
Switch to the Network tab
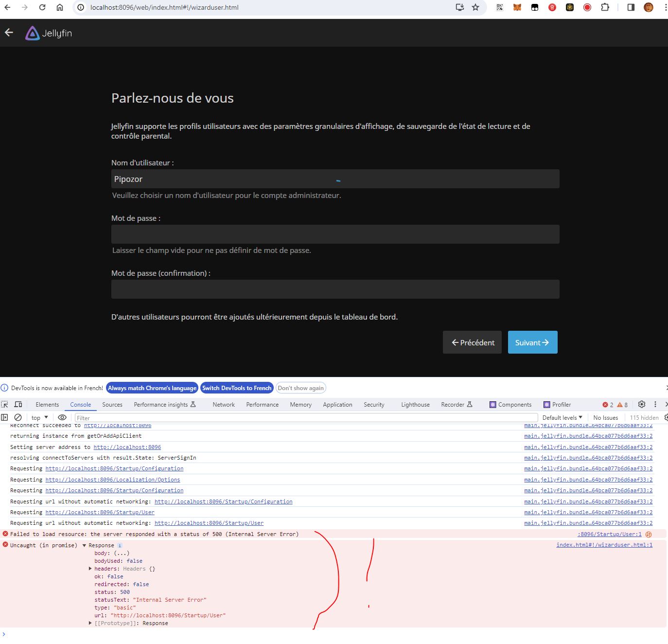pos(224,405)
